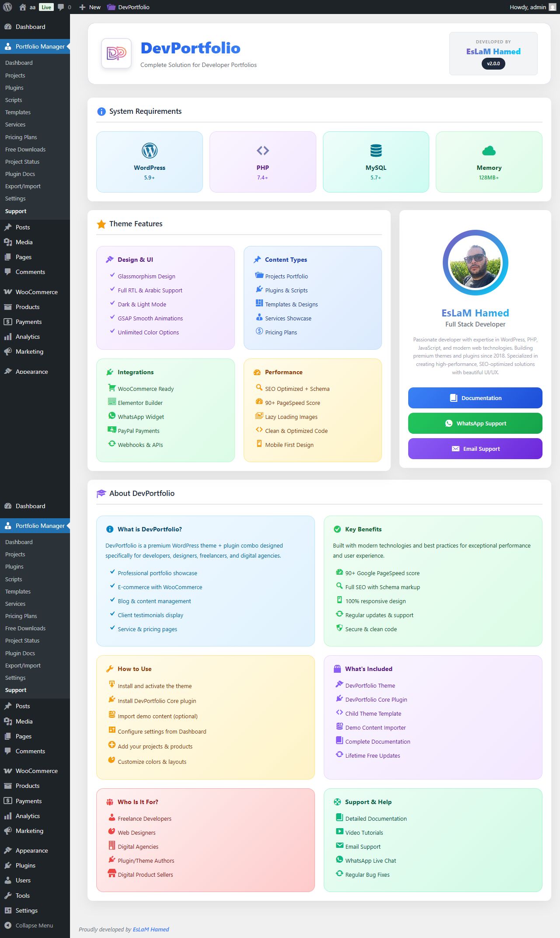
Task: Click the info icon beside What is DevPortfolio?
Action: [x=110, y=529]
